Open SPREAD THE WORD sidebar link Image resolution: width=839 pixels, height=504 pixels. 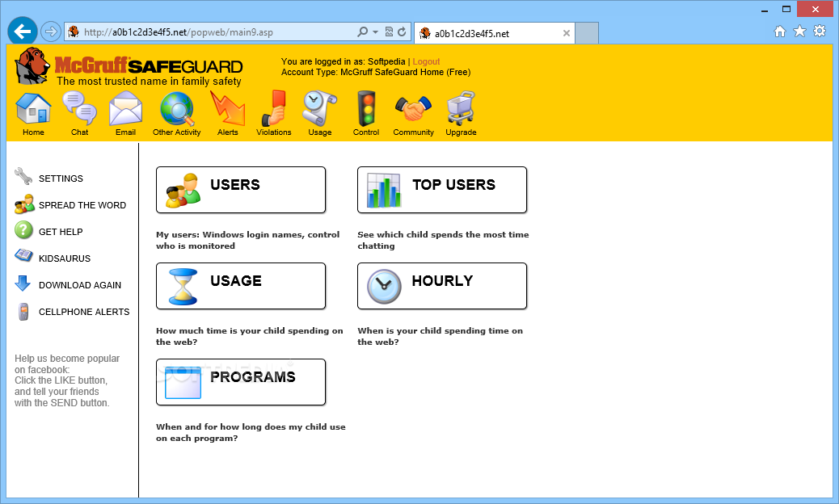pyautogui.click(x=82, y=205)
